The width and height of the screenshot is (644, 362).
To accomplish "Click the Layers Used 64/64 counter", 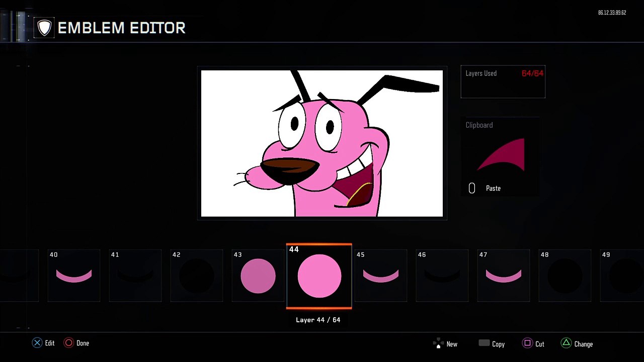I will [532, 73].
